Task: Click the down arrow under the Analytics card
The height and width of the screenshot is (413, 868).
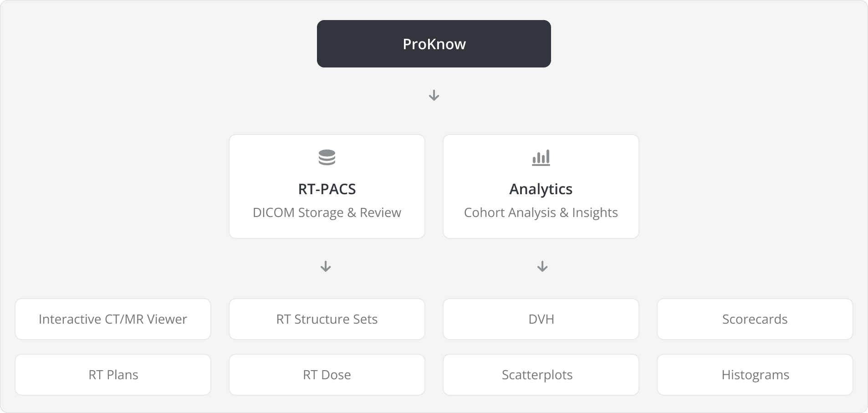Action: tap(542, 267)
